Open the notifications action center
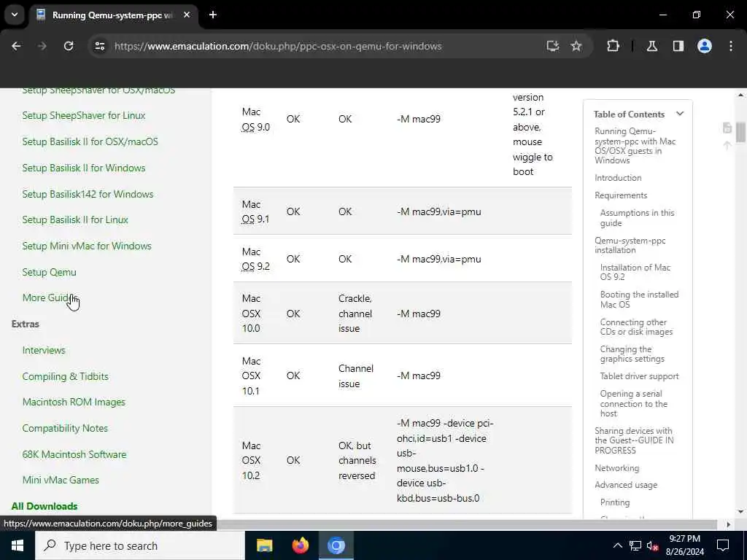 pyautogui.click(x=723, y=545)
